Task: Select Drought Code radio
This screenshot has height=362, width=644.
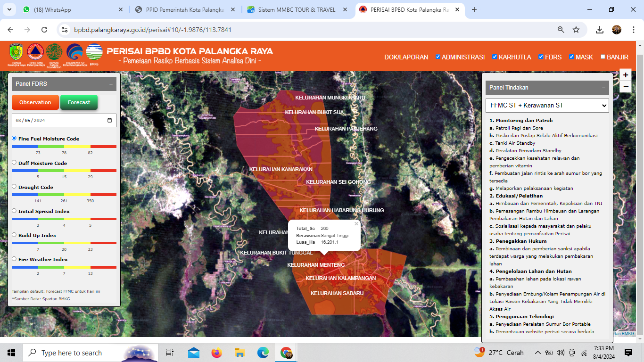Action: pyautogui.click(x=14, y=187)
